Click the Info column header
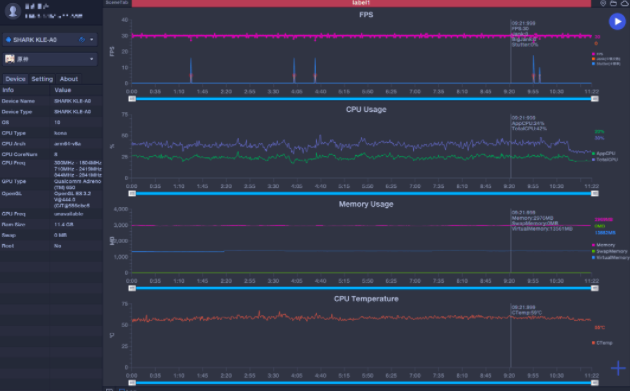Screen dimensions: 630x391 [x=8, y=90]
